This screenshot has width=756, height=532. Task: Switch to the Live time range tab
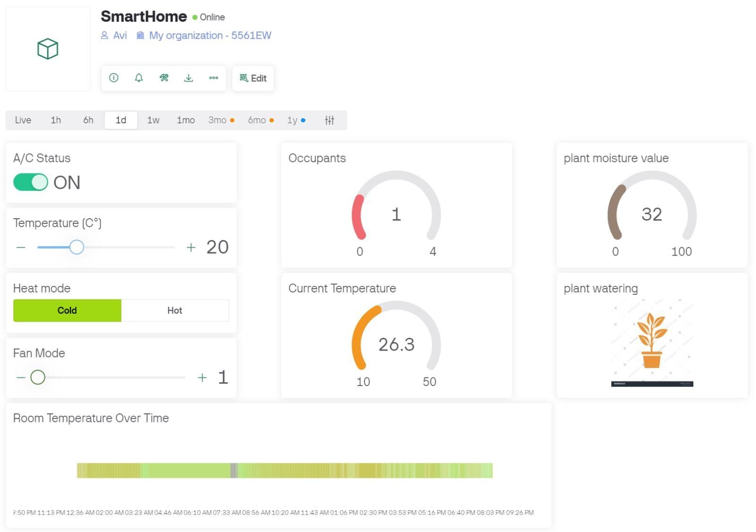pos(23,120)
